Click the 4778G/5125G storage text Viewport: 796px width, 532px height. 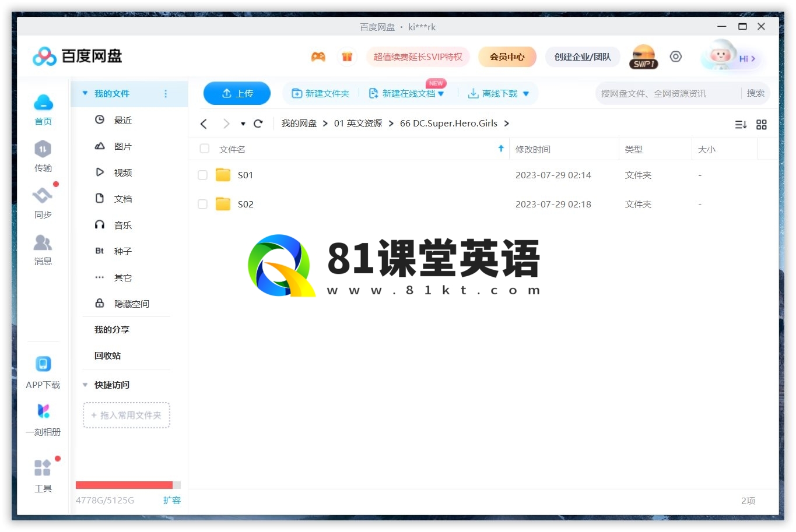[105, 500]
